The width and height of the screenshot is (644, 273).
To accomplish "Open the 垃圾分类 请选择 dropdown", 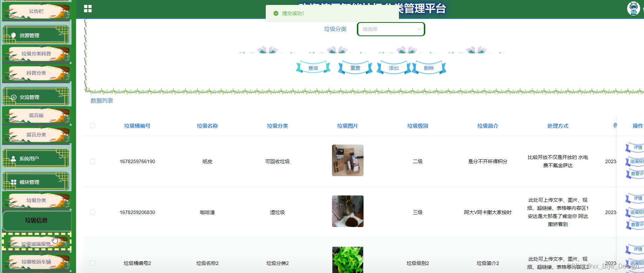I will tap(391, 29).
